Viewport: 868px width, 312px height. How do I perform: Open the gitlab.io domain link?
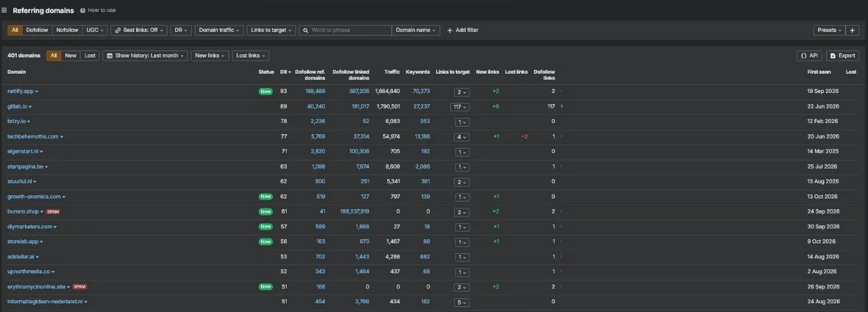tap(17, 107)
